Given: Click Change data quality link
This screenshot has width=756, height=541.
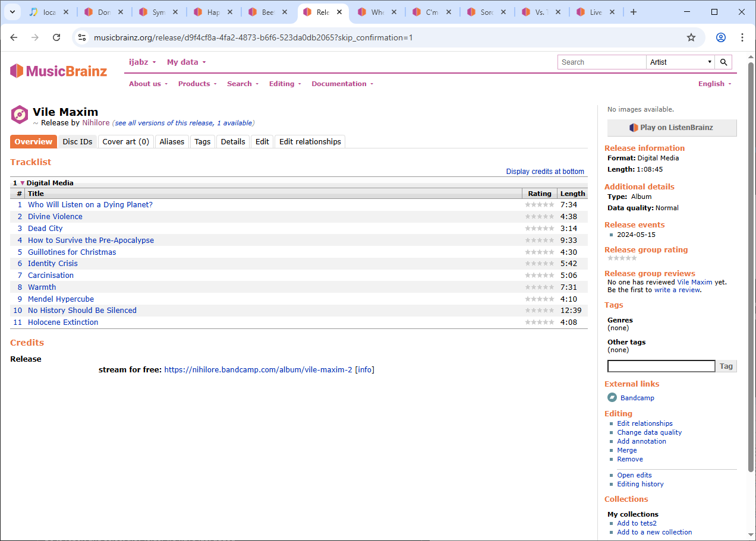Looking at the screenshot, I should pyautogui.click(x=649, y=432).
